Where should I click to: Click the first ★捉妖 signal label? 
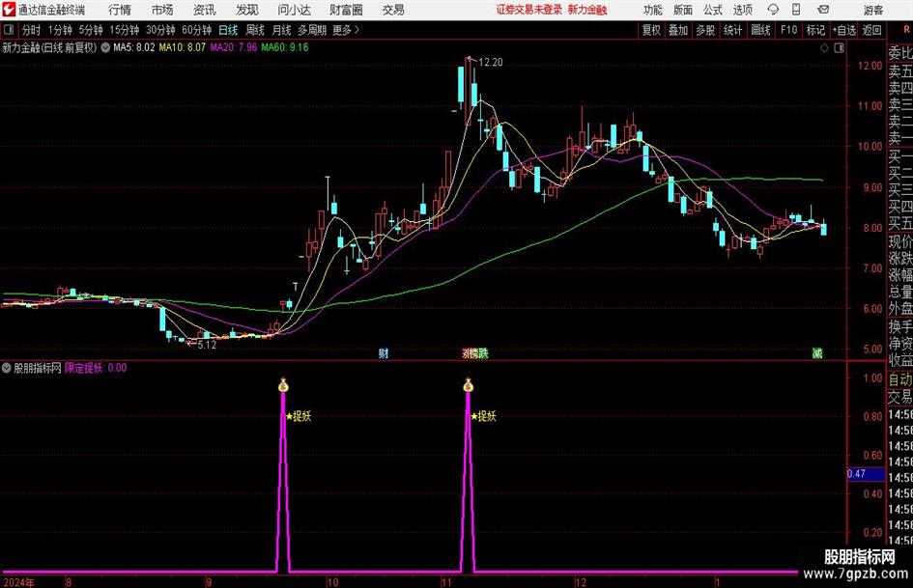(x=299, y=416)
